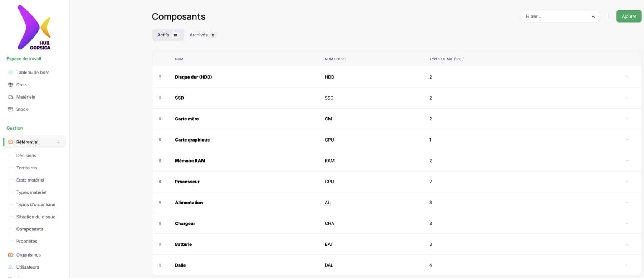This screenshot has height=278, width=644.
Task: Toggle the Référentiel submenu expander
Action: [59, 142]
